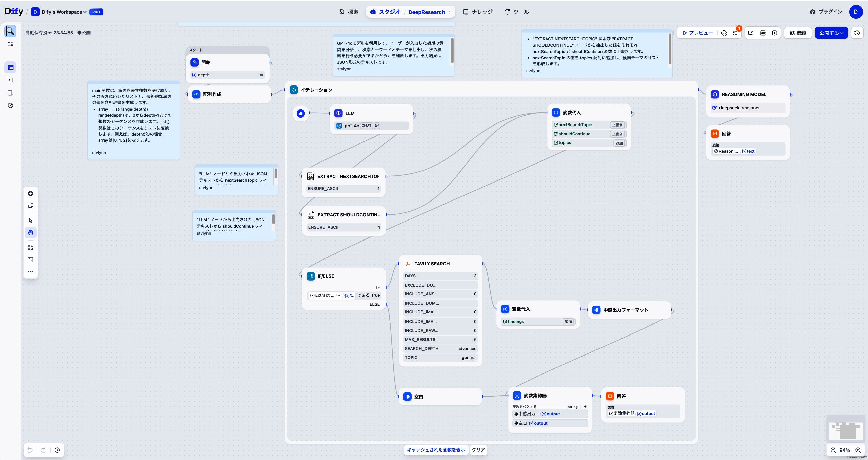Go to the ナレッジ tab
868x460 pixels.
pyautogui.click(x=478, y=12)
